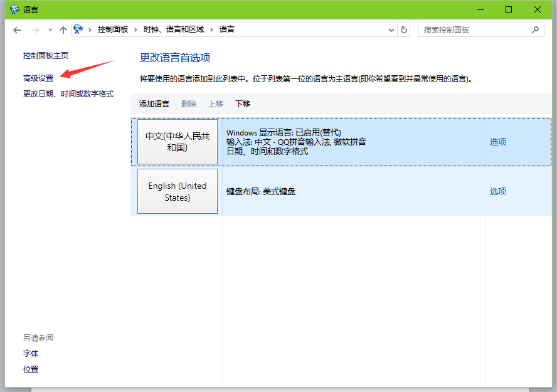Select the English (United States) language tile
The image size is (557, 392).
tap(178, 191)
